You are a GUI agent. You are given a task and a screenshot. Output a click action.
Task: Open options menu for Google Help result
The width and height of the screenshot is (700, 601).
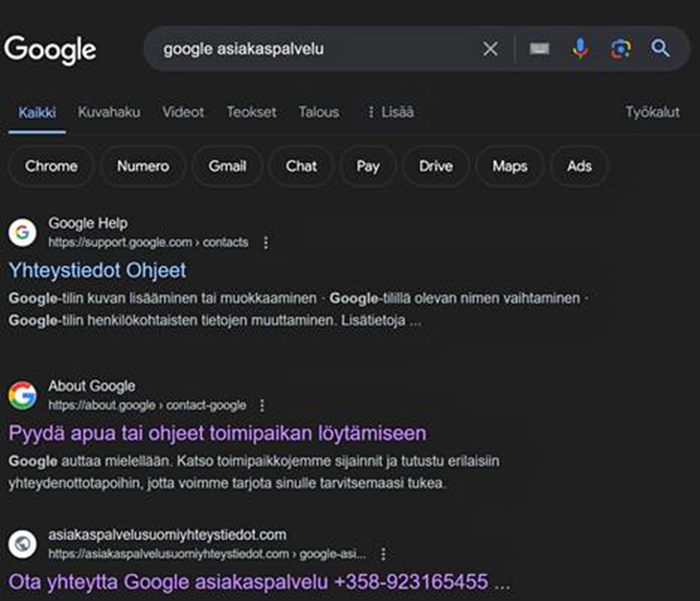[x=266, y=243]
